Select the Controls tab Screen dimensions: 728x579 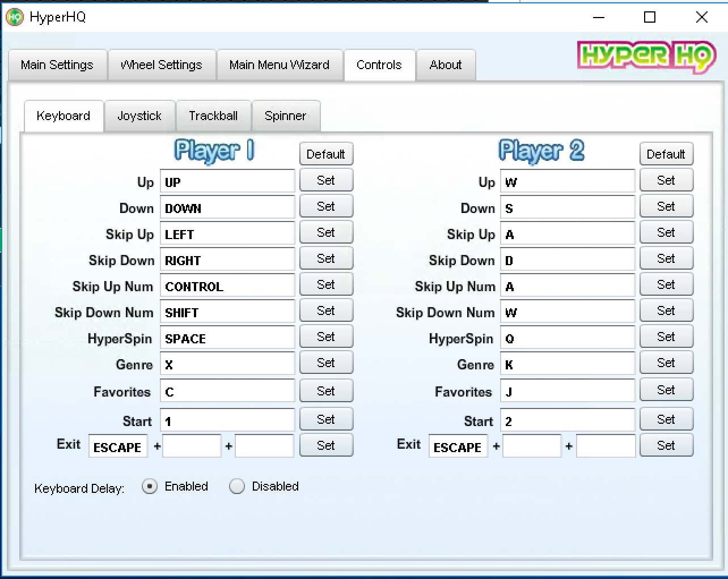pos(379,65)
